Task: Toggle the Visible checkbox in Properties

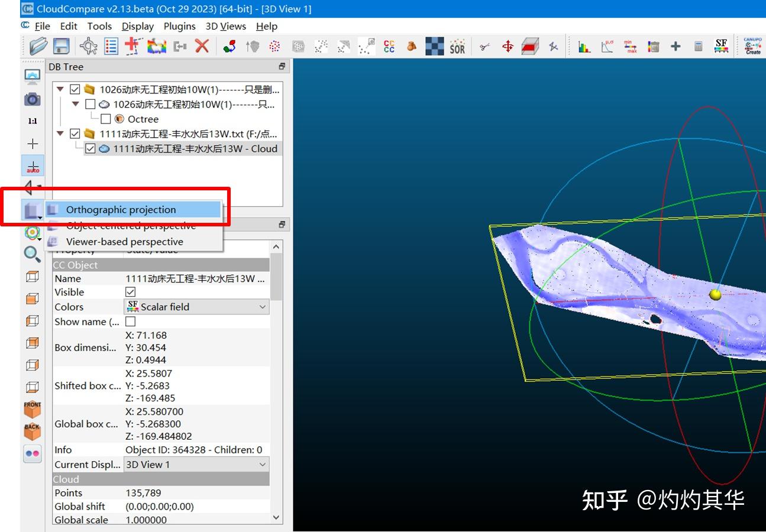Action: (131, 292)
